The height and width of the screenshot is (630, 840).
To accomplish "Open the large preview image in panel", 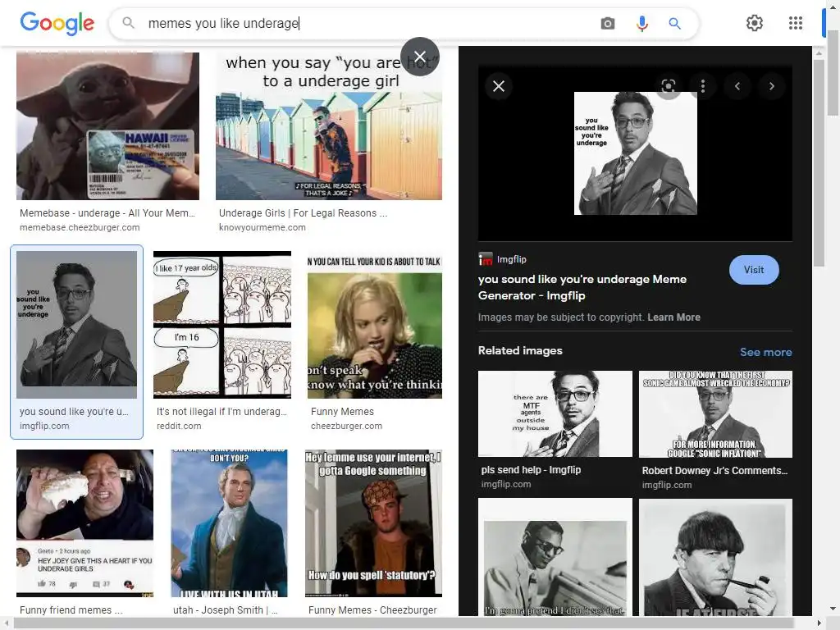I will [x=636, y=153].
